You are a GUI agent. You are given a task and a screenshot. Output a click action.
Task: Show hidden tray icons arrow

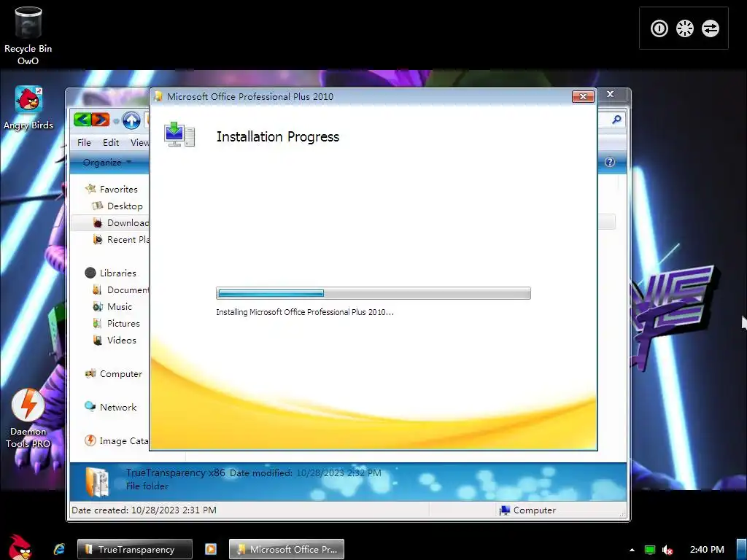(x=632, y=550)
